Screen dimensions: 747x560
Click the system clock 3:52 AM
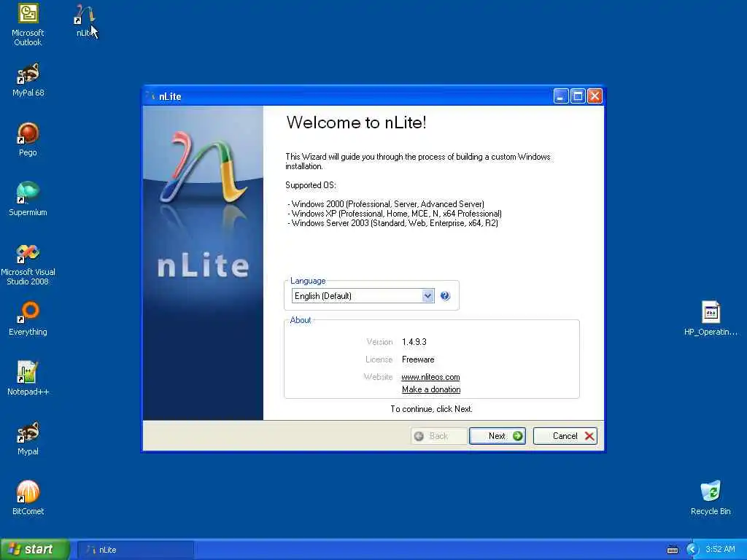coord(720,549)
